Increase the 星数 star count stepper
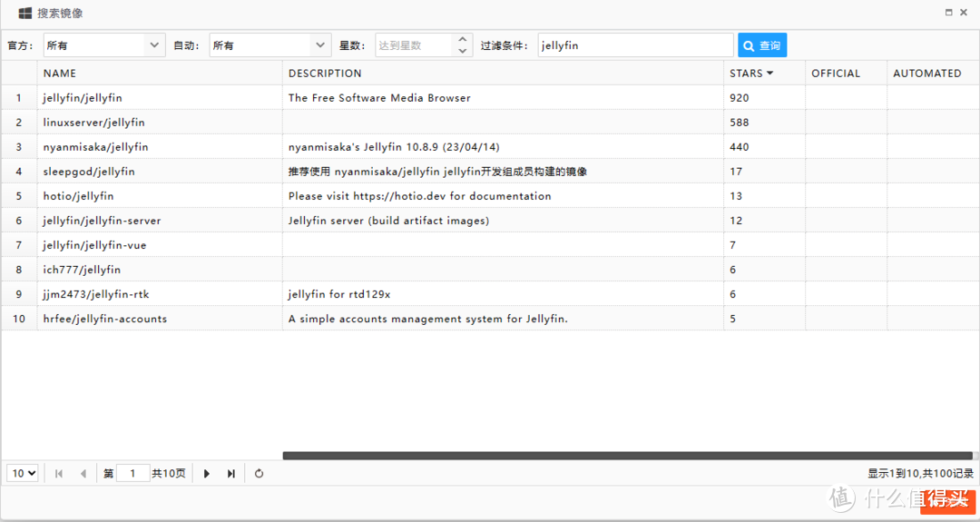This screenshot has height=522, width=980. pyautogui.click(x=462, y=39)
